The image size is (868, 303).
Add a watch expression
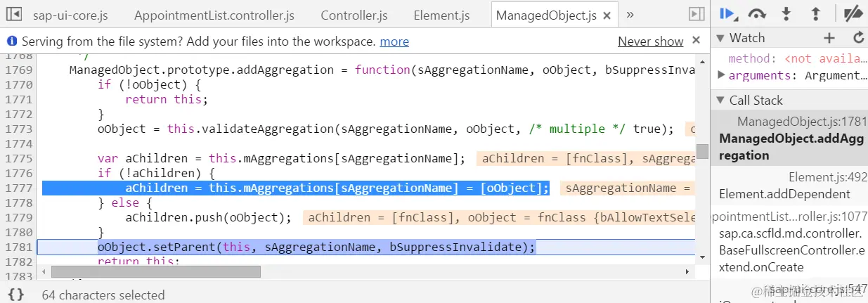[x=829, y=38]
